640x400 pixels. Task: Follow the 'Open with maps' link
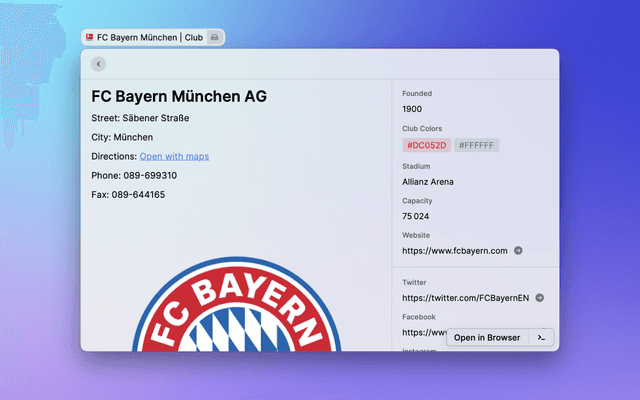click(174, 157)
